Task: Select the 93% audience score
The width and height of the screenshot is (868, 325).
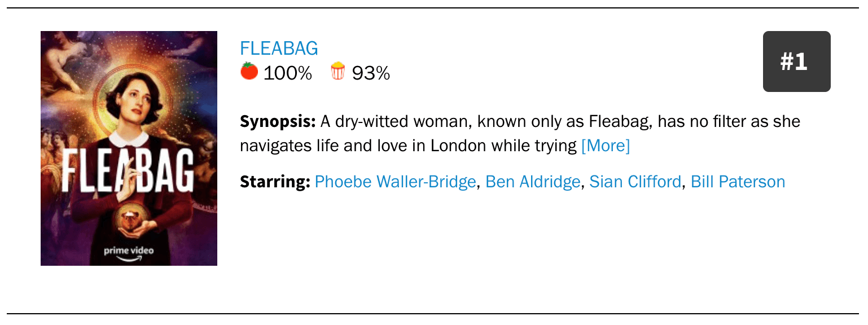Action: pos(371,73)
